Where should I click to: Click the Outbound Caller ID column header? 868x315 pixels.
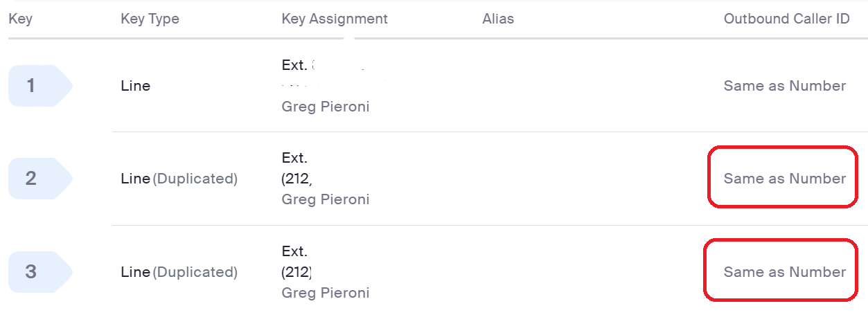click(x=786, y=19)
